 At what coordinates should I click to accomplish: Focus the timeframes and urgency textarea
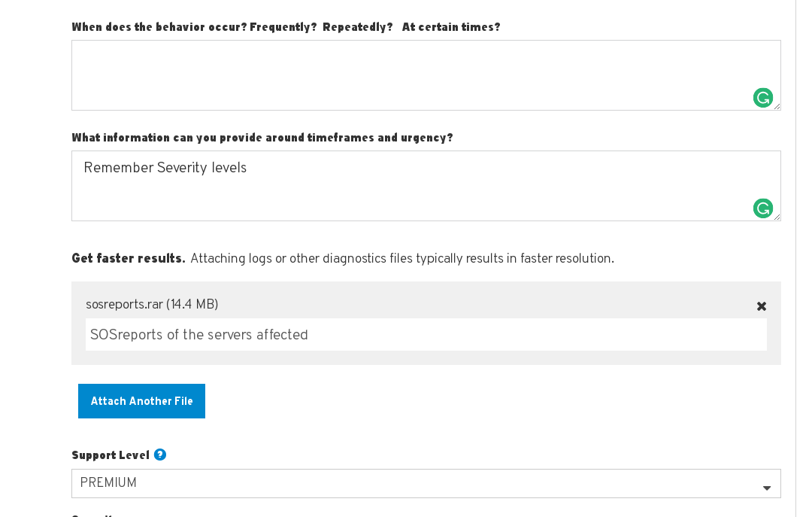tap(406, 192)
